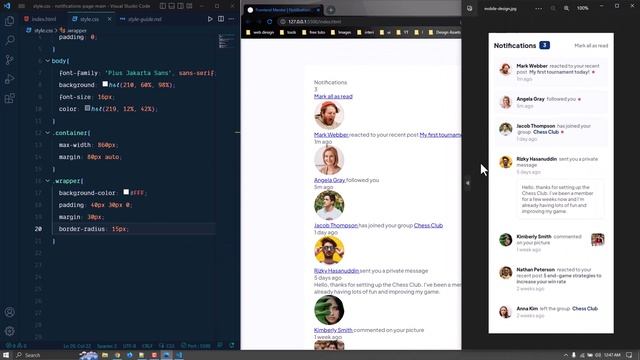Open the #FFF background-color swatch

[x=126, y=192]
